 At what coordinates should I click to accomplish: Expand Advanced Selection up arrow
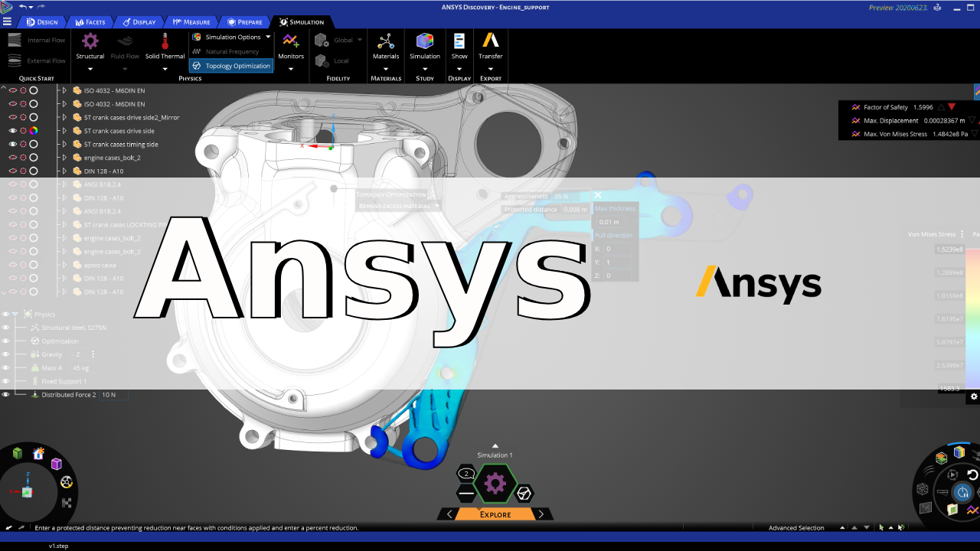pos(842,527)
